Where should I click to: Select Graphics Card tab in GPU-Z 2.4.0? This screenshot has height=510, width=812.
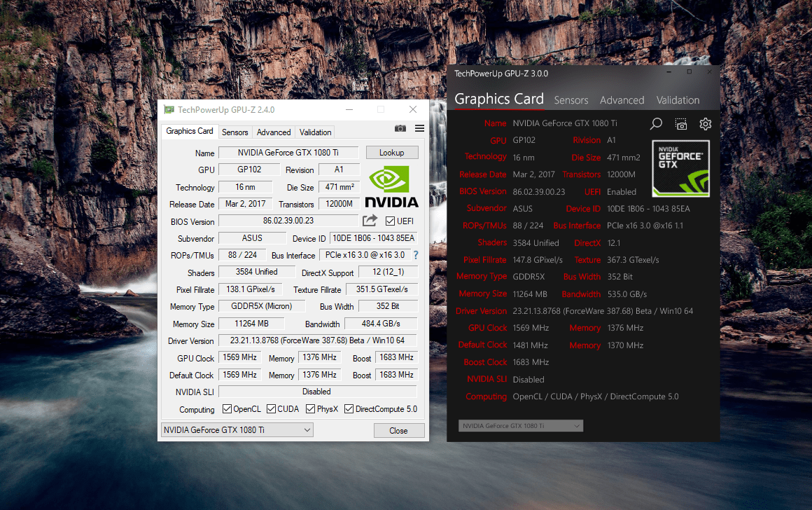coord(190,131)
